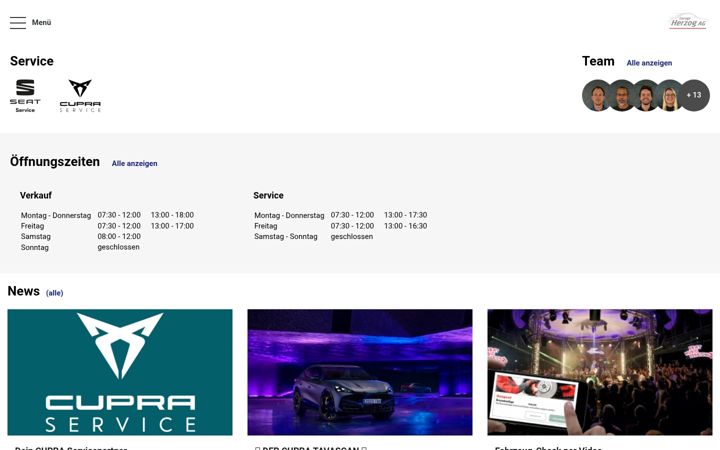This screenshot has height=450, width=720.
Task: Select Service Freitag 13:00 - 16:30 time
Action: tap(405, 226)
